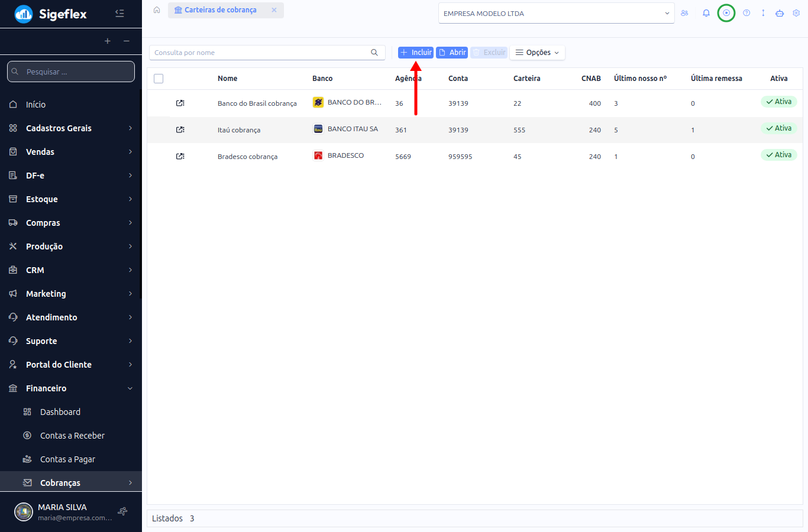Click the vertical arrows icon in the top bar
Screen dimensions: 808x532
click(763, 13)
